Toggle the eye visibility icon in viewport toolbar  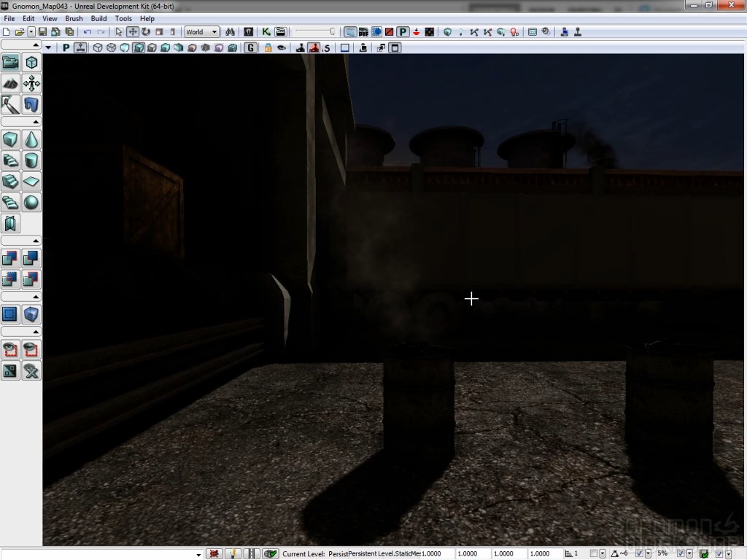click(282, 47)
